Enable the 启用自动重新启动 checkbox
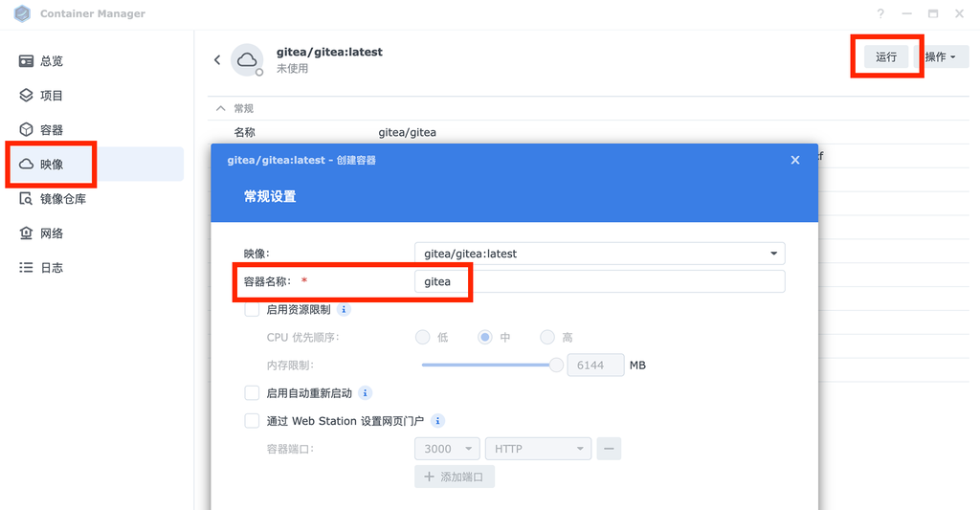The image size is (980, 510). point(252,393)
